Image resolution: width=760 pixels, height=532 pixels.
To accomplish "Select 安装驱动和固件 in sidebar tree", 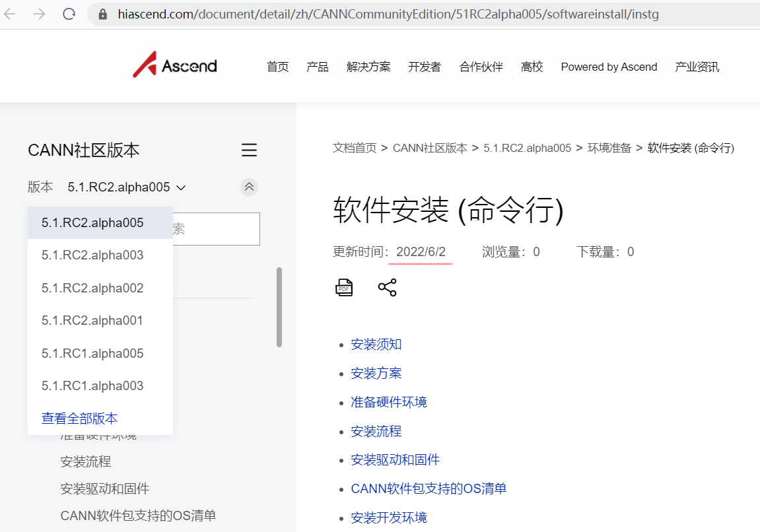I will point(105,488).
